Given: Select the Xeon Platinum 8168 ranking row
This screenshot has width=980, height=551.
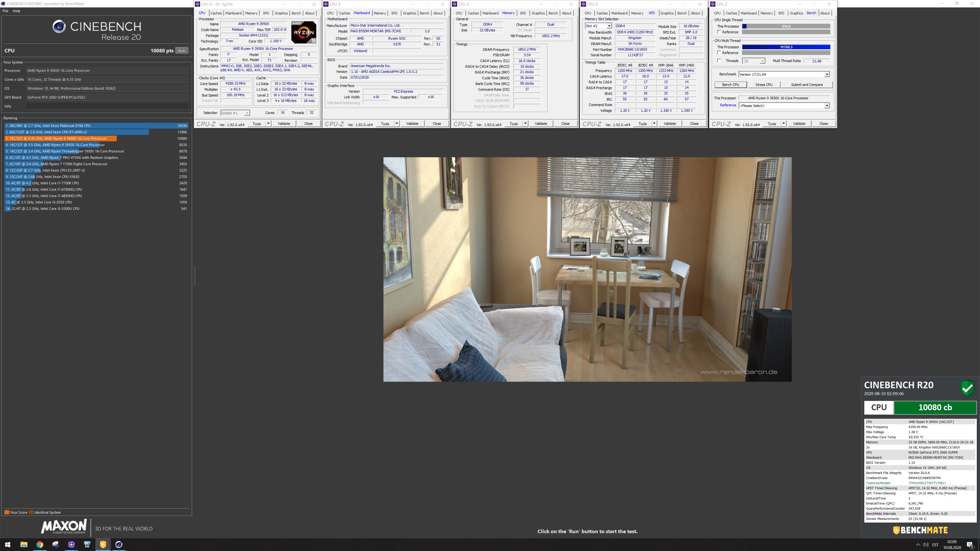Looking at the screenshot, I should pos(96,126).
